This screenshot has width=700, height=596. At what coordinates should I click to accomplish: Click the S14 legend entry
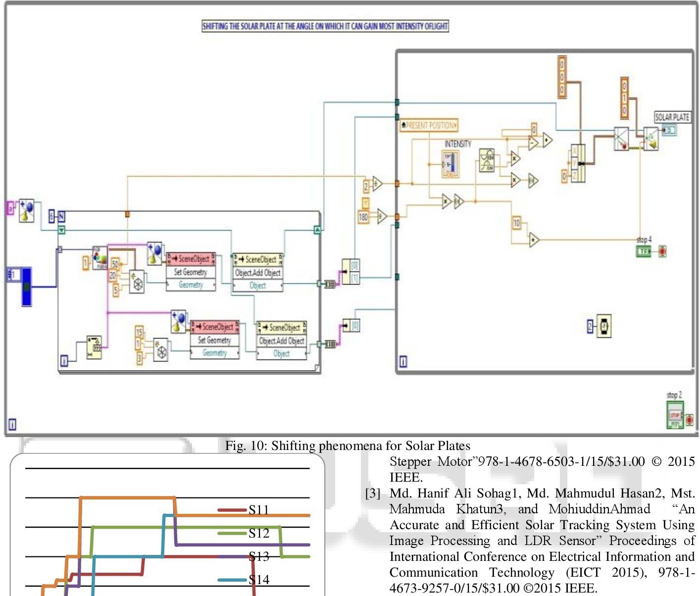244,580
